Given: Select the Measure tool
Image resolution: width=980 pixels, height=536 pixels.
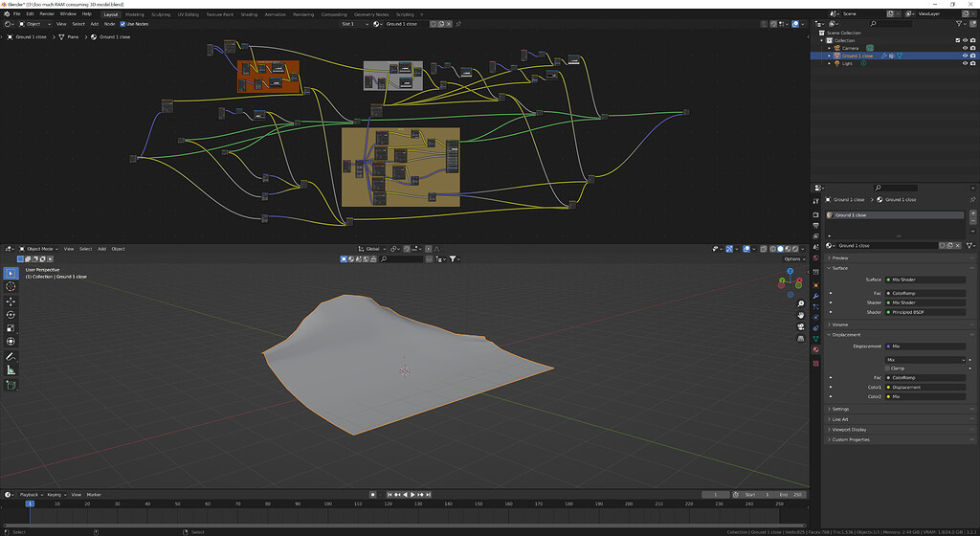Looking at the screenshot, I should coord(11,369).
